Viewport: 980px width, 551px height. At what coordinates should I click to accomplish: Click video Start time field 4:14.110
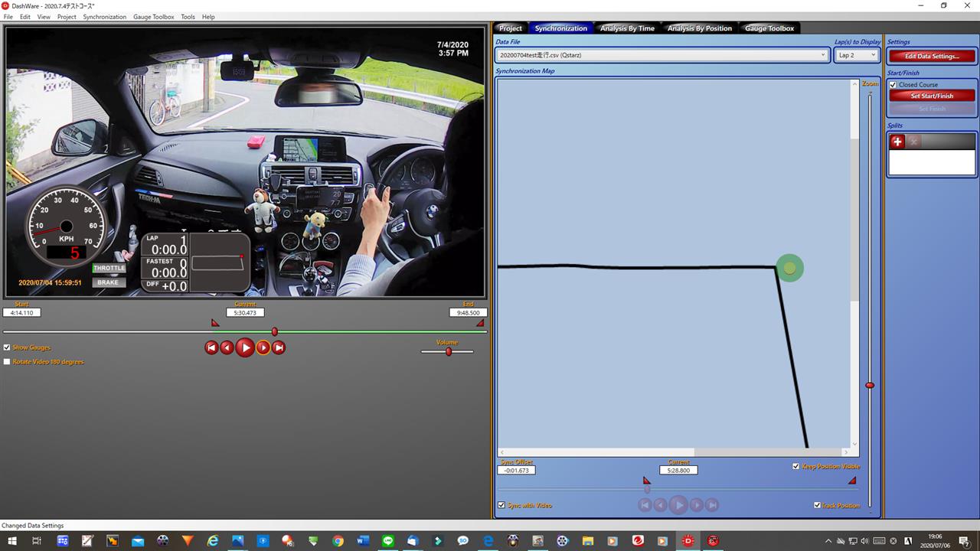(x=21, y=312)
